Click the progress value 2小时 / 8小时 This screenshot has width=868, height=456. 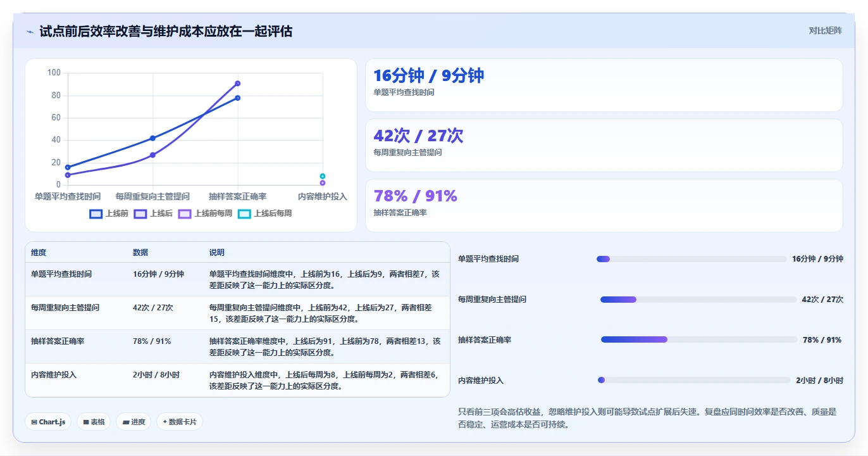[819, 381]
